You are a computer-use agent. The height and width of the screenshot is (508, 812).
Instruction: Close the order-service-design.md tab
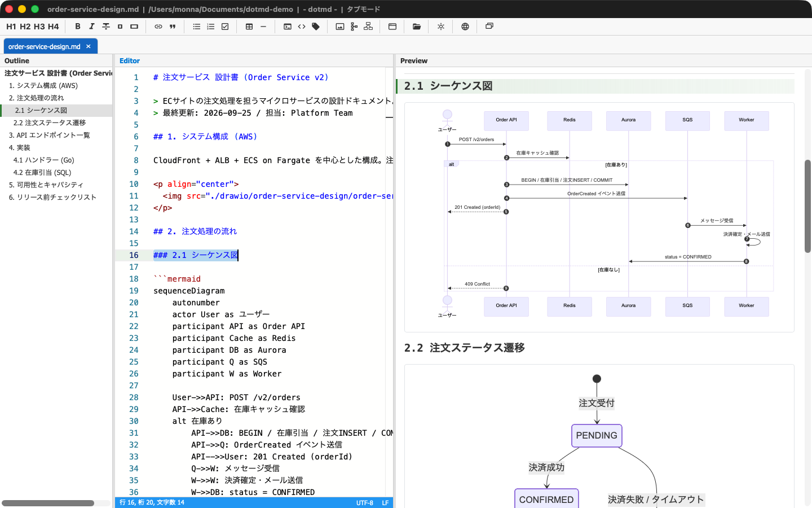[x=89, y=46]
